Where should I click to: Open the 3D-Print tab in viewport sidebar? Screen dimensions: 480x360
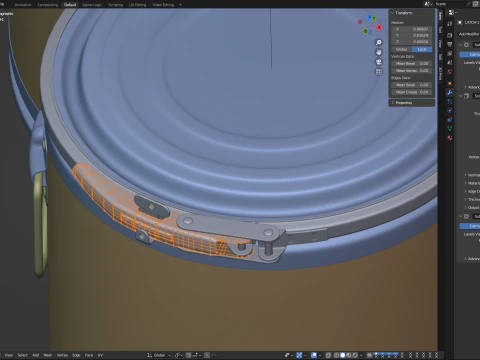pos(440,74)
